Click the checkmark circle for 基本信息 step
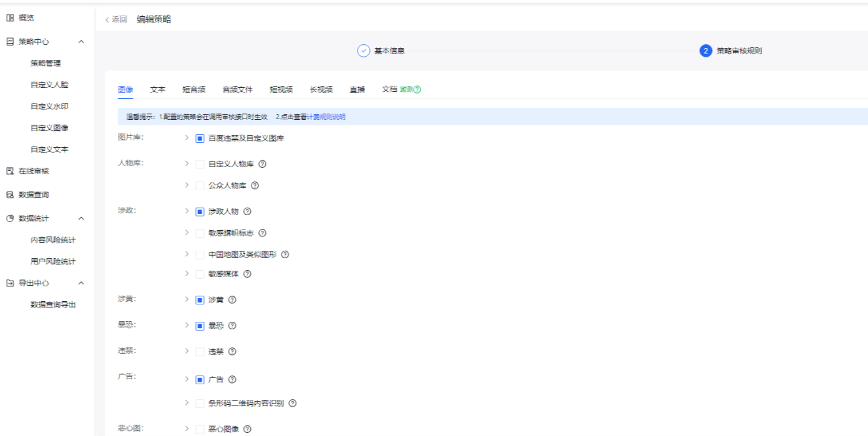The height and width of the screenshot is (436, 868). coord(364,51)
